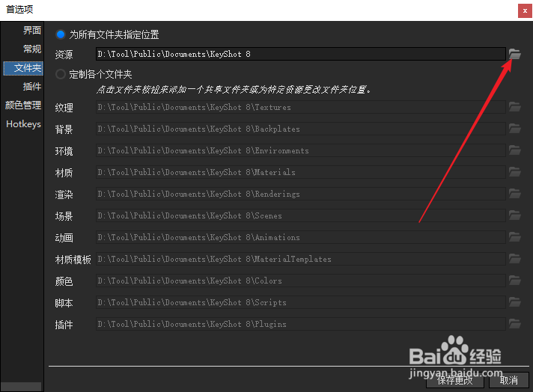This screenshot has height=392, width=533.
Task: Select the 定制各个文件夹 radio option
Action: pyautogui.click(x=61, y=74)
